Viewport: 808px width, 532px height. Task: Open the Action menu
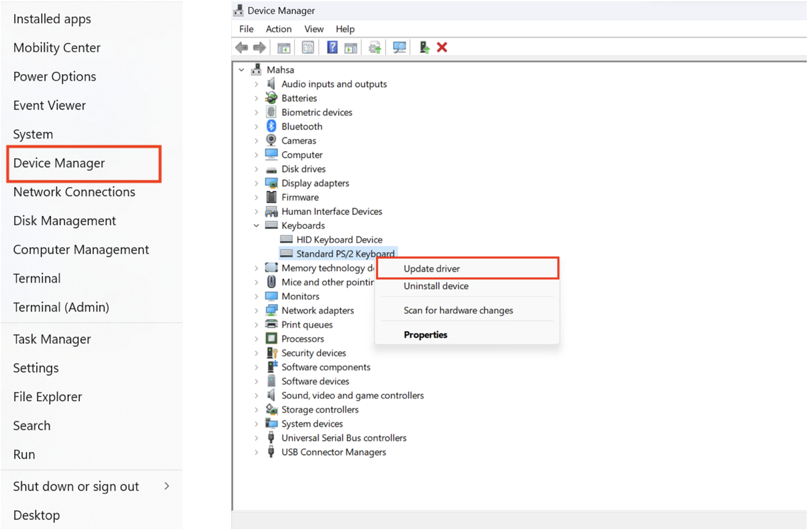click(278, 29)
